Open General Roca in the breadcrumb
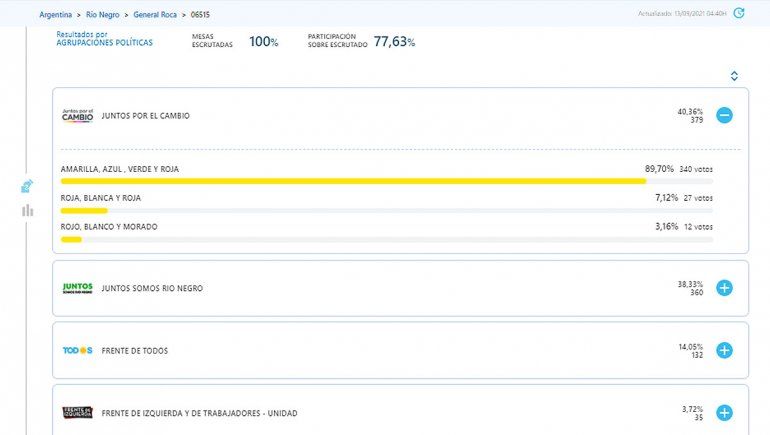The height and width of the screenshot is (435, 770). click(x=155, y=15)
